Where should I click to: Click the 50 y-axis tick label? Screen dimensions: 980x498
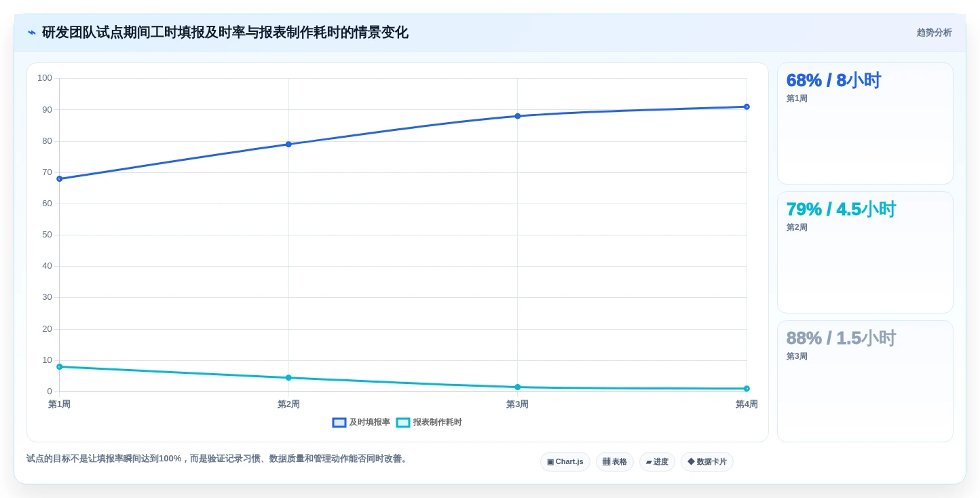(x=47, y=235)
